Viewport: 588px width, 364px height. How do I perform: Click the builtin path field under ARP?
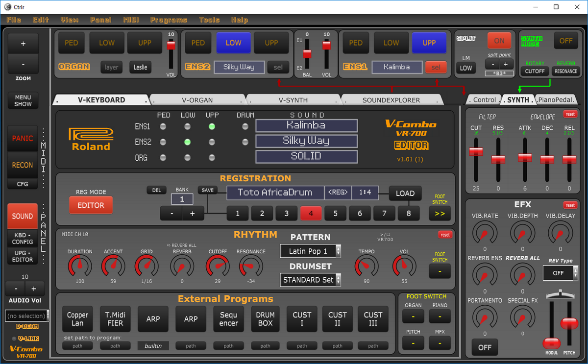(153, 346)
